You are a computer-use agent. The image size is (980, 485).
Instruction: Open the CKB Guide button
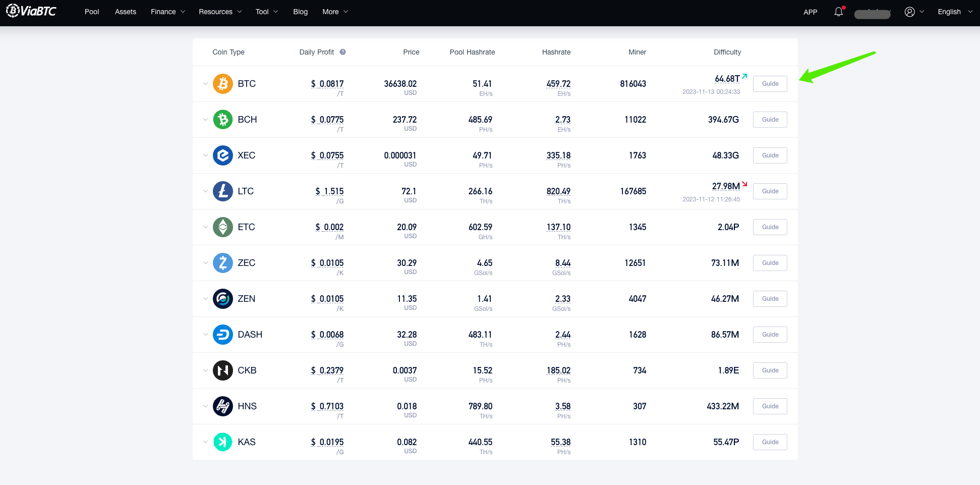click(x=770, y=370)
